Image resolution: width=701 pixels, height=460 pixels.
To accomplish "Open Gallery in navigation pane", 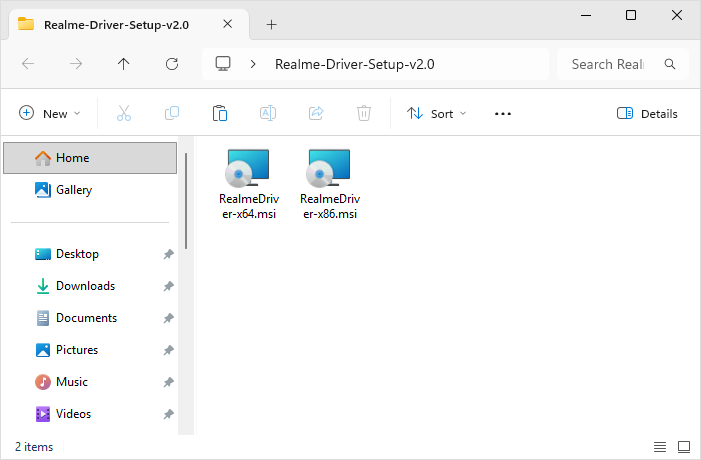I will coord(90,190).
